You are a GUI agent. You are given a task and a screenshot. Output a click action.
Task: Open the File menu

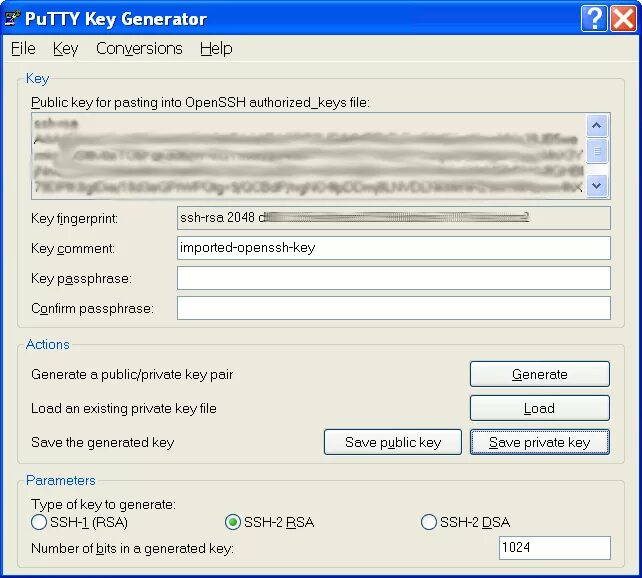[23, 48]
